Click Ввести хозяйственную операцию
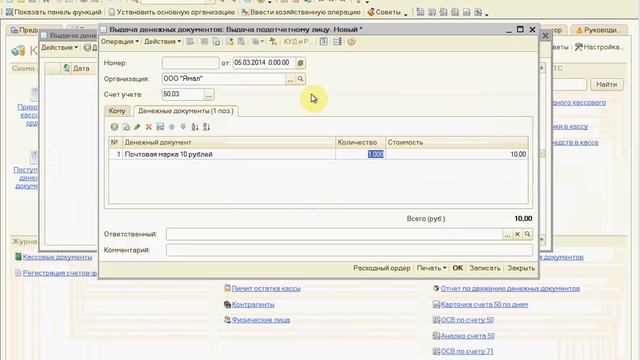 (x=301, y=12)
